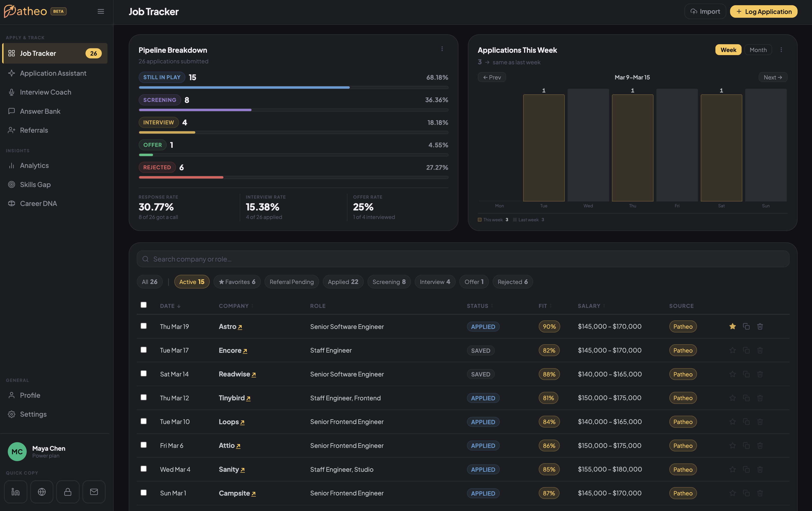The image size is (812, 511).
Task: Open the Analytics insights view
Action: [34, 165]
